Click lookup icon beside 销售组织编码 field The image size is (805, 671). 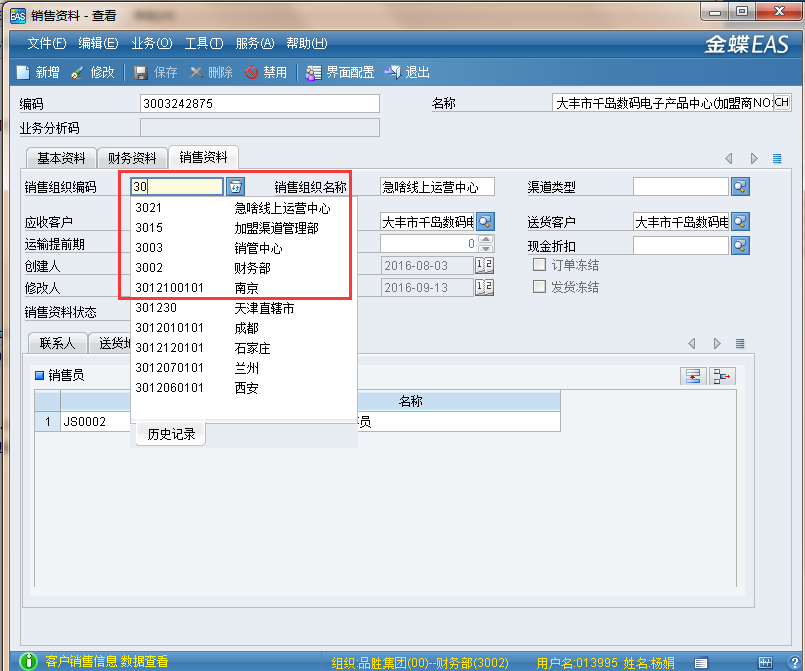point(235,186)
